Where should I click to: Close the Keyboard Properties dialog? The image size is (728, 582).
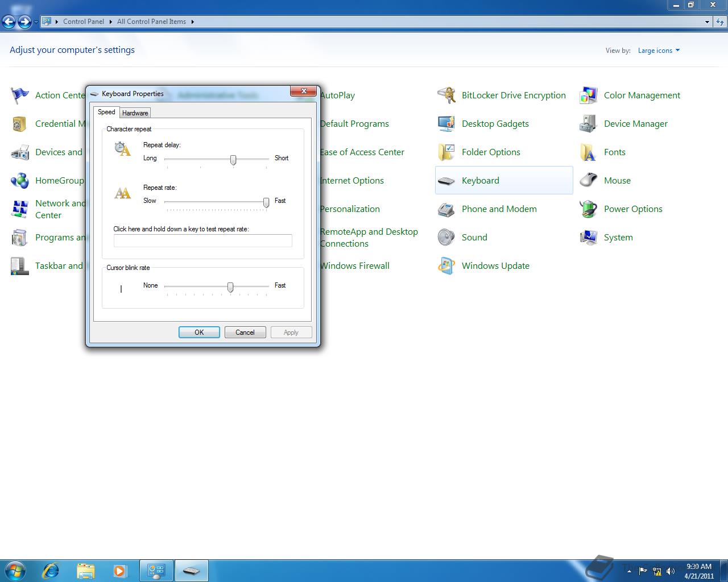303,91
